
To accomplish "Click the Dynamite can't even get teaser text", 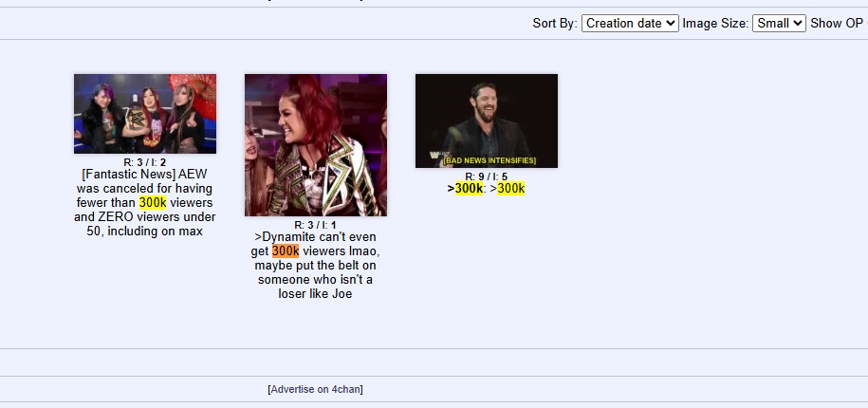I will tap(316, 265).
